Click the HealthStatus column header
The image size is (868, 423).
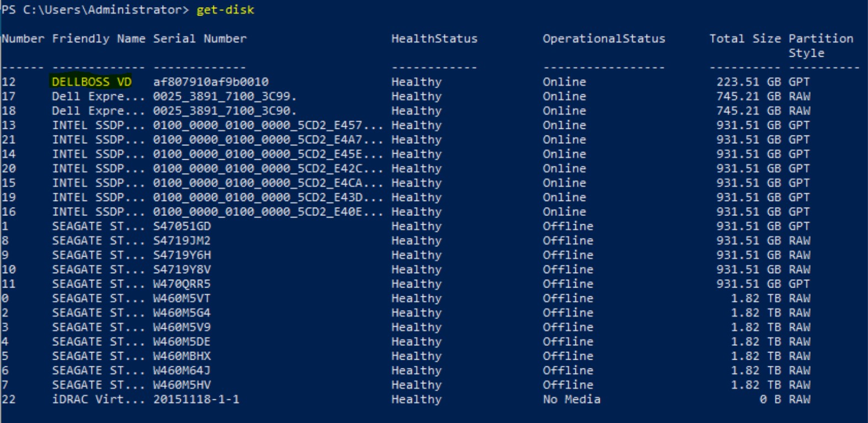[434, 39]
